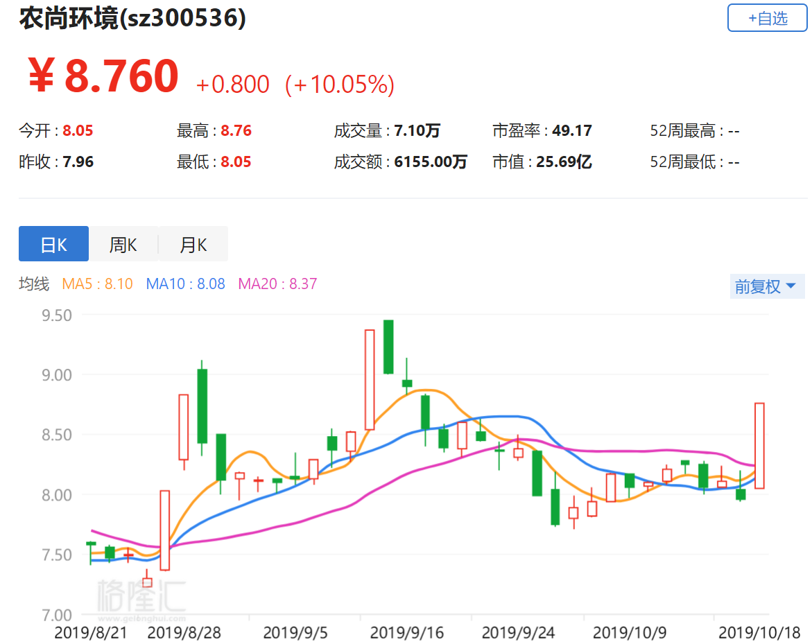The height and width of the screenshot is (644, 812).
Task: Click 最低 value 8.05
Action: point(236,162)
